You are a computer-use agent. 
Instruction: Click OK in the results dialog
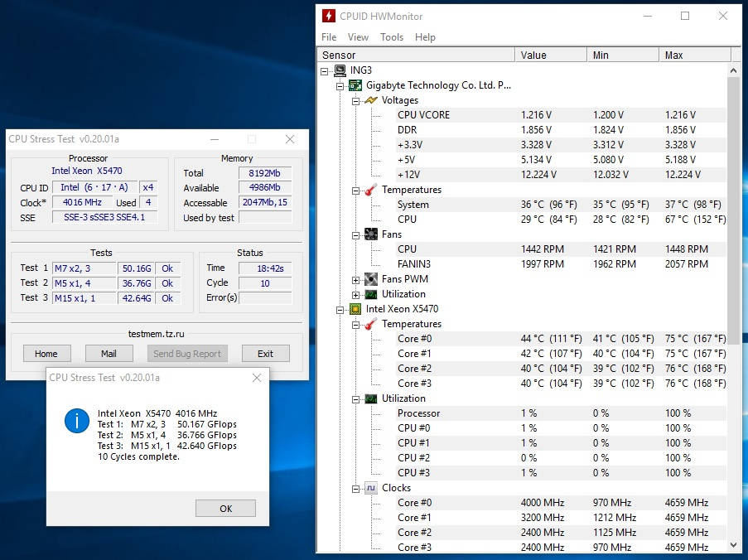[225, 509]
